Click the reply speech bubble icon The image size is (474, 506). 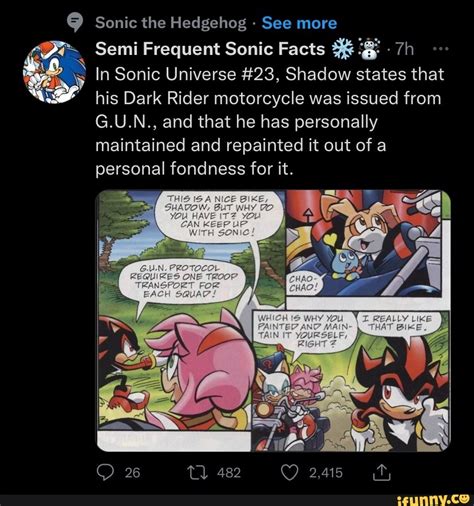click(106, 472)
